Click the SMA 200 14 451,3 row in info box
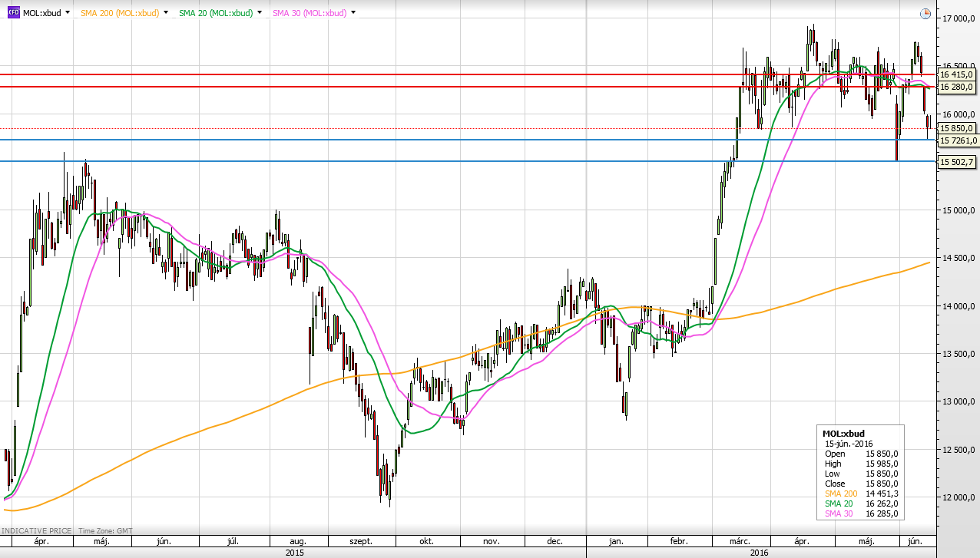Viewport: 980px width, 558px height. click(861, 494)
